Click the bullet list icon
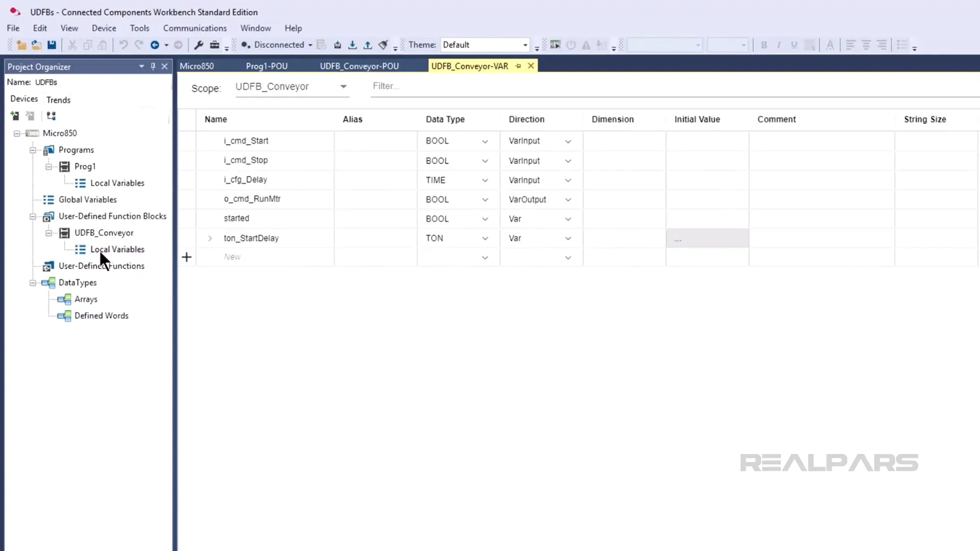This screenshot has width=980, height=551. tap(902, 45)
